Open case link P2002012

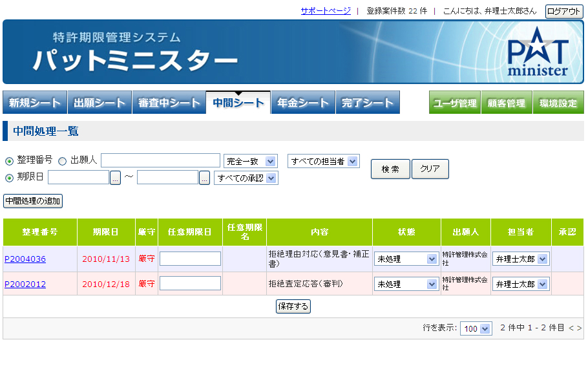pyautogui.click(x=25, y=284)
